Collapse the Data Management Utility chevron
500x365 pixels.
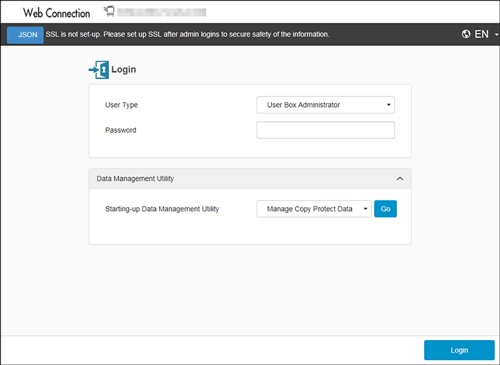click(400, 179)
